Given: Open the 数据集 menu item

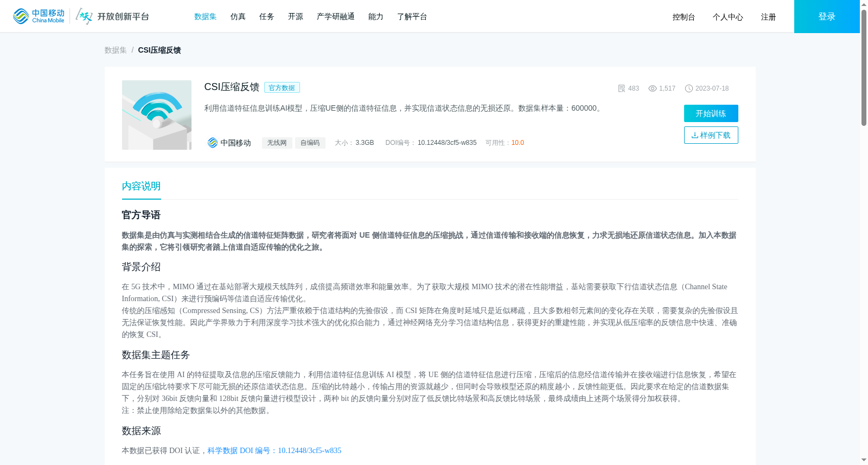Looking at the screenshot, I should tap(206, 17).
